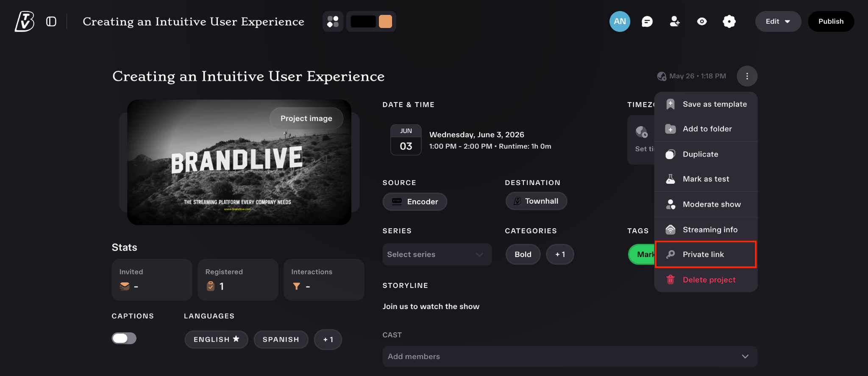Click the Bold category chip
The width and height of the screenshot is (868, 376).
click(523, 254)
